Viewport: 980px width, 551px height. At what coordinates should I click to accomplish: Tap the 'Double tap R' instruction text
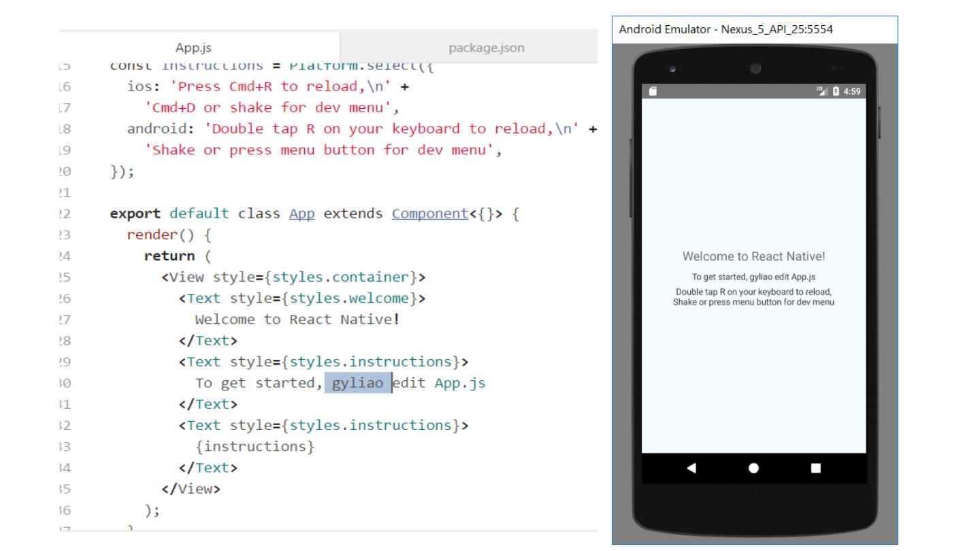coord(753,297)
